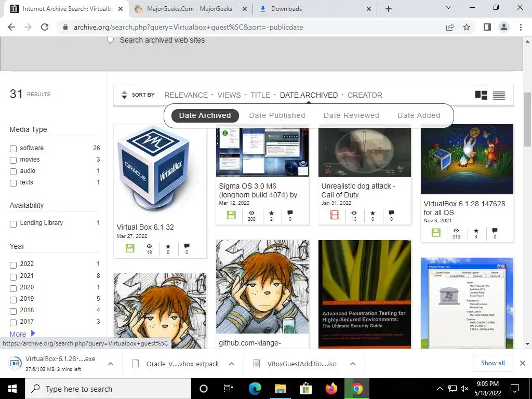532x399 pixels.
Task: Switch results to list view icon
Action: click(x=499, y=96)
